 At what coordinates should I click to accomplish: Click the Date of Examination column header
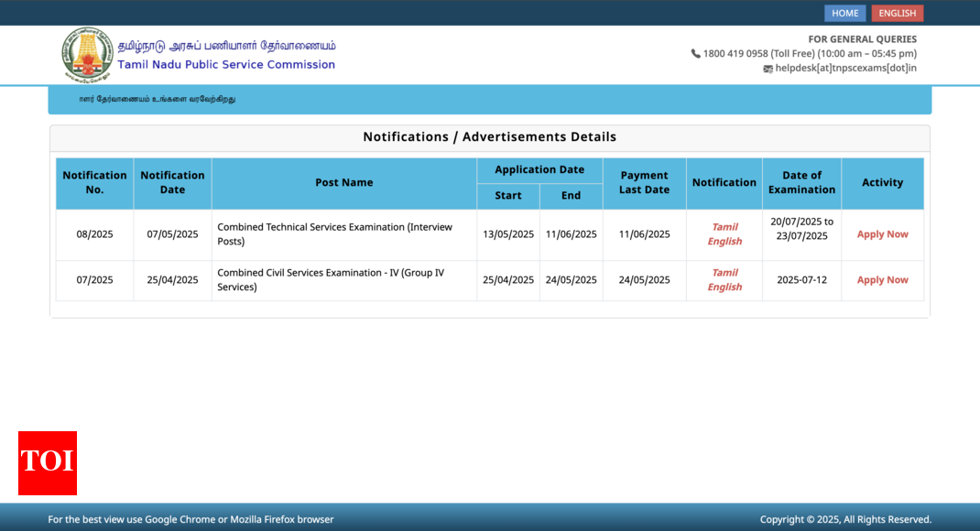[801, 183]
